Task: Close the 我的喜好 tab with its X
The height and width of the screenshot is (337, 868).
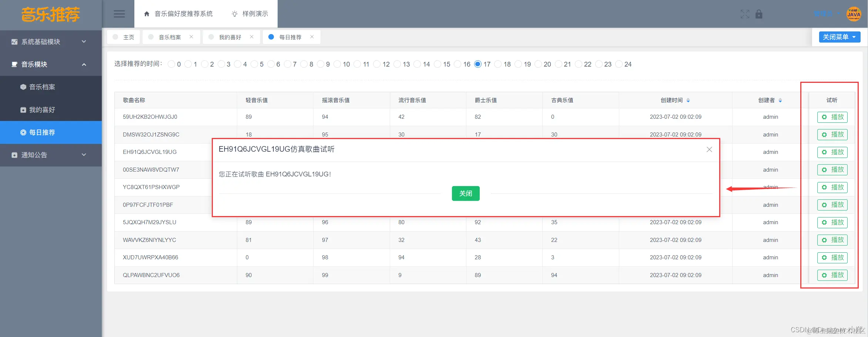Action: 252,37
